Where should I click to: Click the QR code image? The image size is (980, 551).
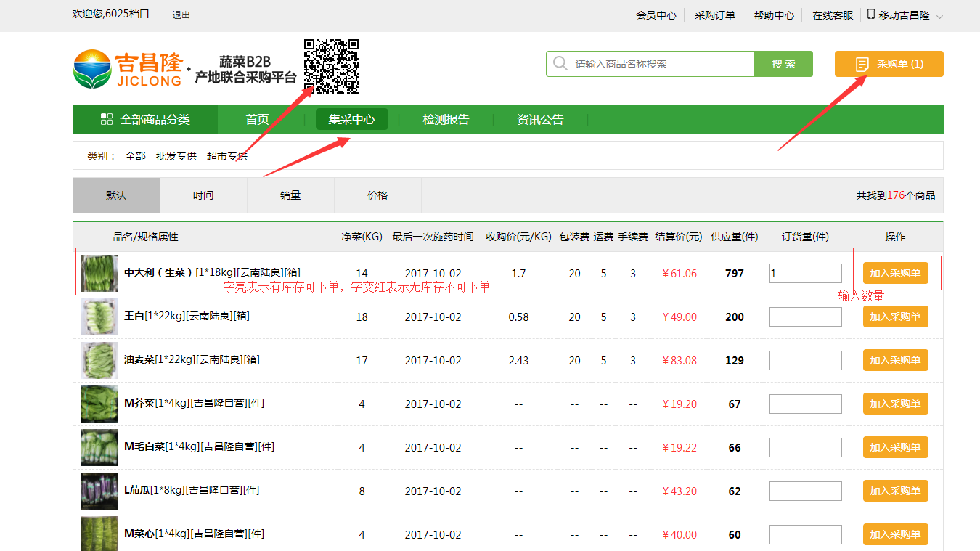pyautogui.click(x=332, y=66)
